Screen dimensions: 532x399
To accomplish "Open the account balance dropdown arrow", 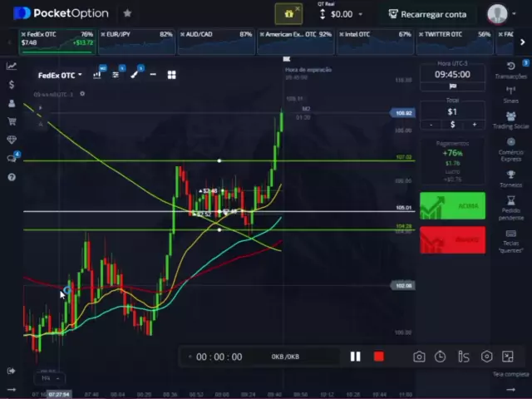I will coord(359,14).
